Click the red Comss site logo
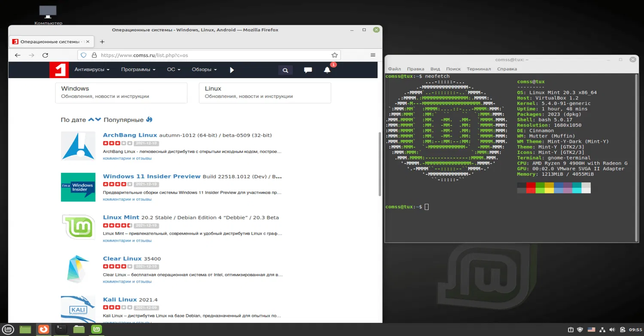 click(59, 70)
